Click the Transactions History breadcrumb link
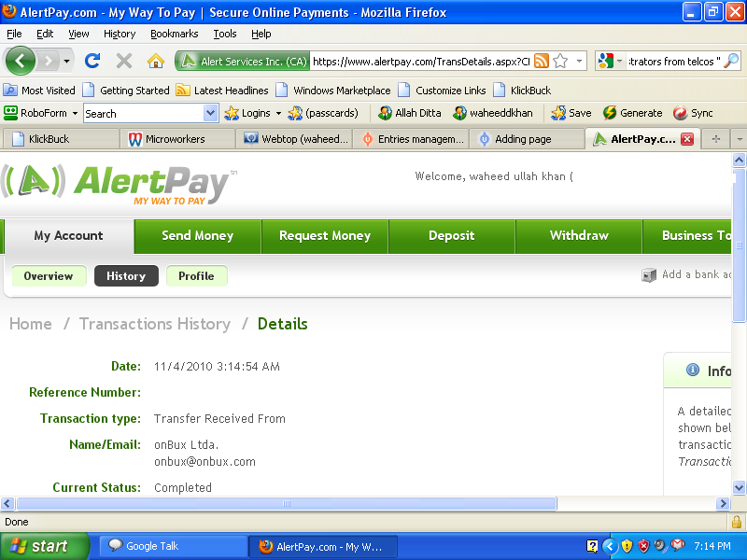 click(155, 324)
